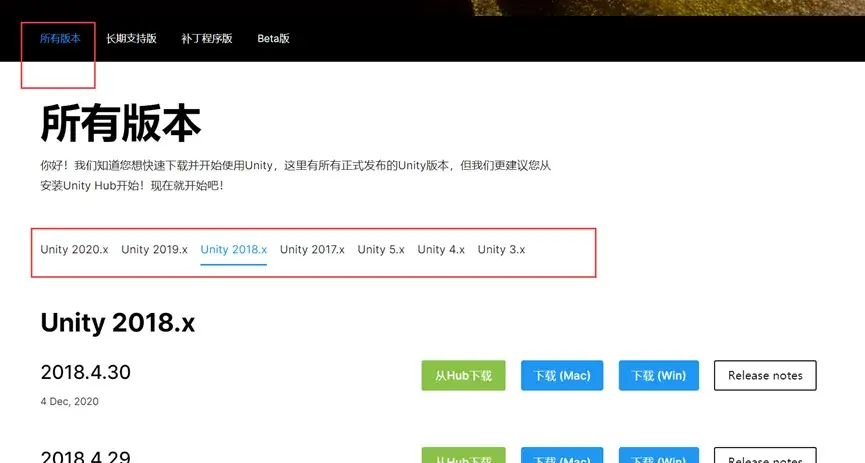Download 2018.4.30 for Mac
865x463 pixels.
tap(562, 375)
